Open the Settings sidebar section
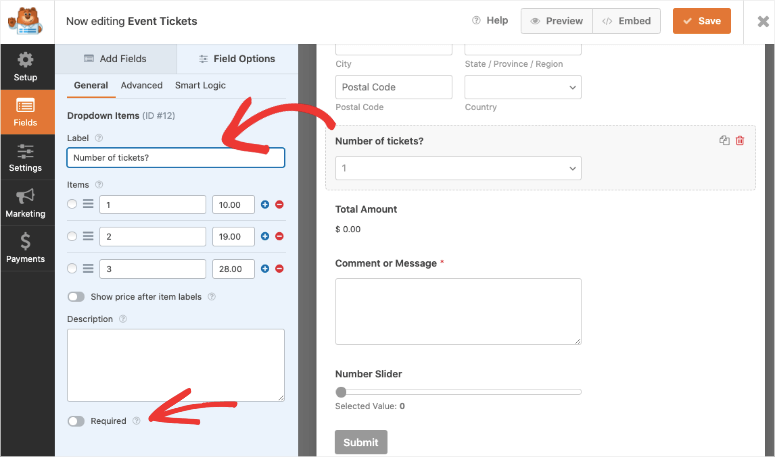This screenshot has height=457, width=775. (25, 158)
